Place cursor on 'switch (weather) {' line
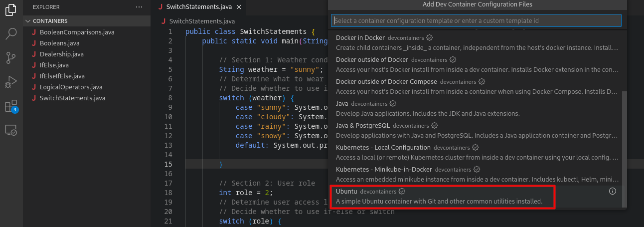This screenshot has height=227, width=644. pyautogui.click(x=257, y=98)
